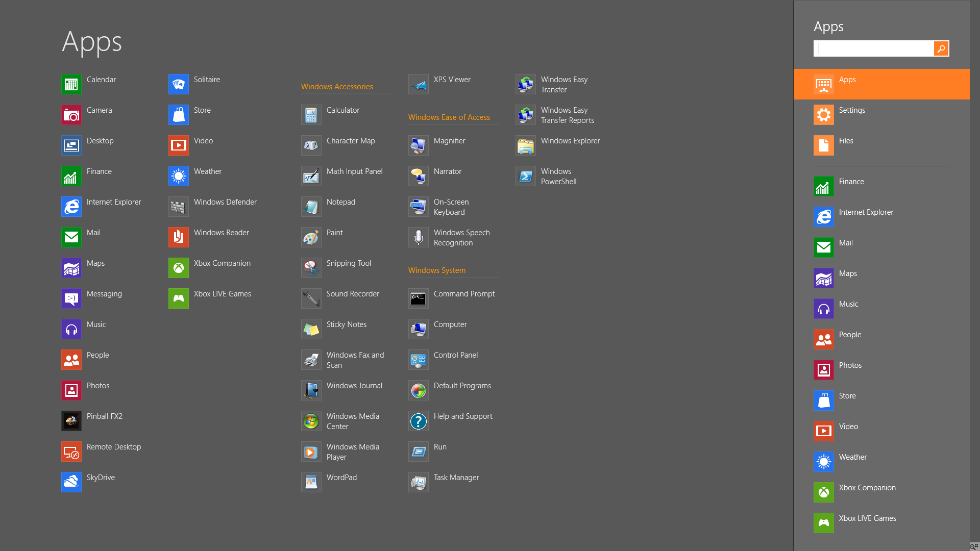Start Windows PowerShell icon

point(526,176)
